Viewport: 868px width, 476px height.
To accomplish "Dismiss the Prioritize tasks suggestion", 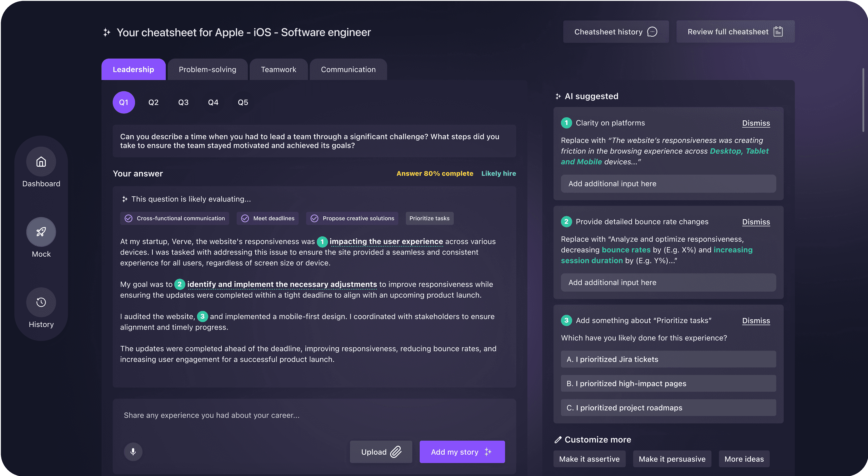I will [x=756, y=321].
